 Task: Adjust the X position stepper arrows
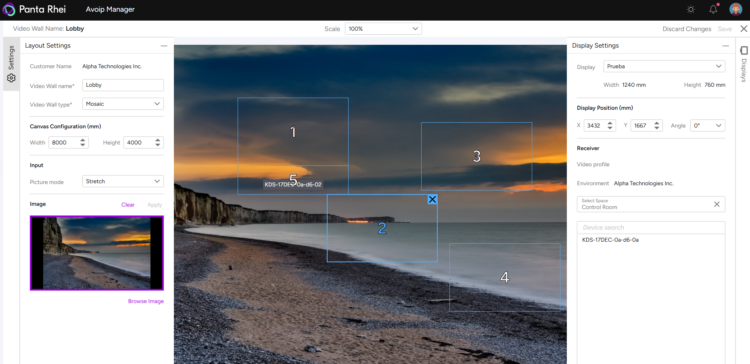pos(610,125)
